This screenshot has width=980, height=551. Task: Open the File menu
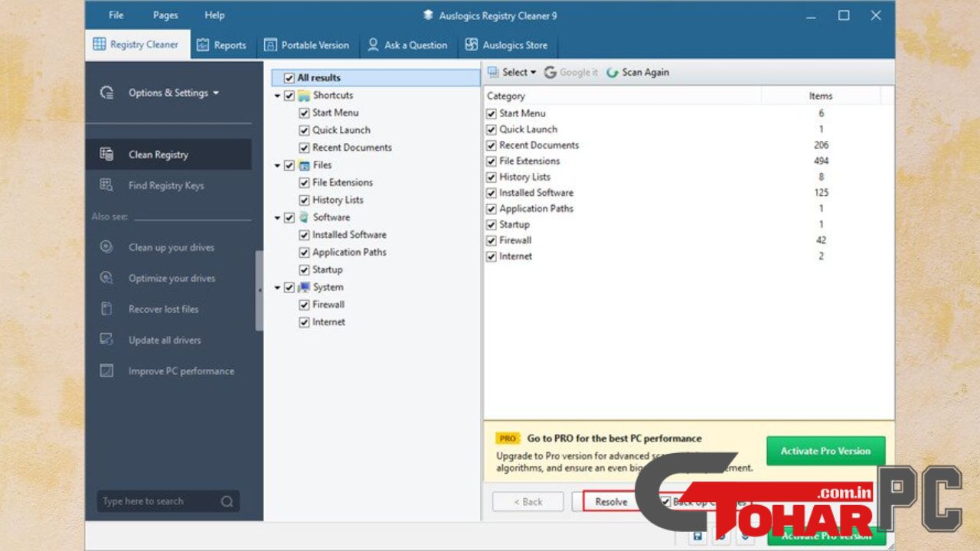pyautogui.click(x=116, y=15)
